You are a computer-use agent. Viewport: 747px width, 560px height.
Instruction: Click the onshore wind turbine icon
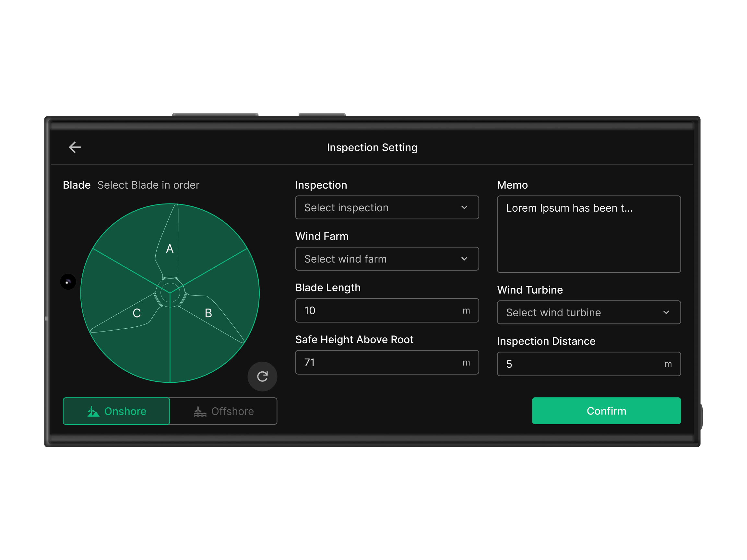[x=92, y=411]
